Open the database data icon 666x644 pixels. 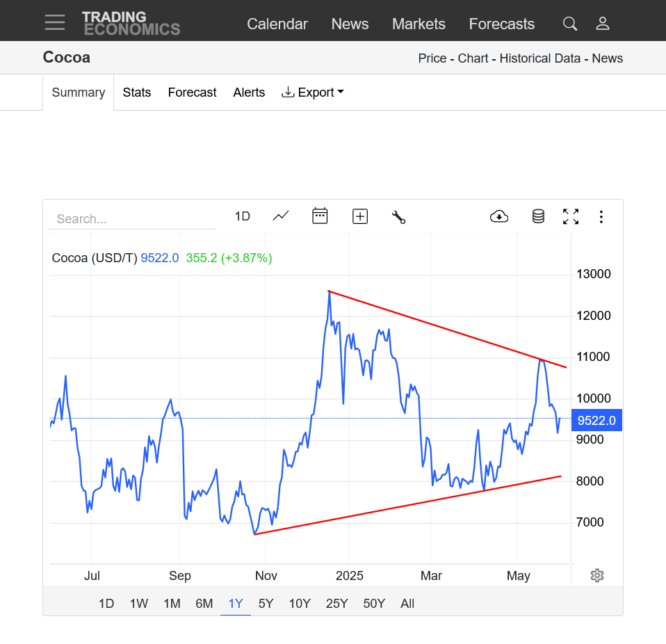pos(538,216)
